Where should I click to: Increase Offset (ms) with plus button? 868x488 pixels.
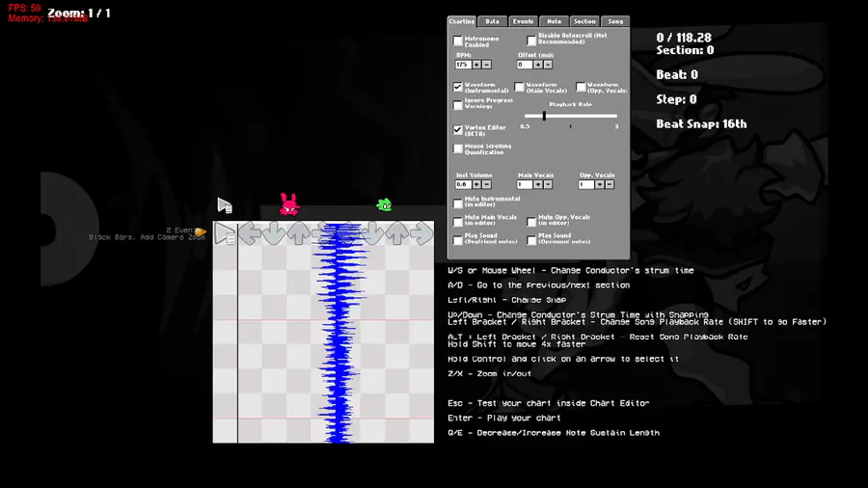(538, 65)
